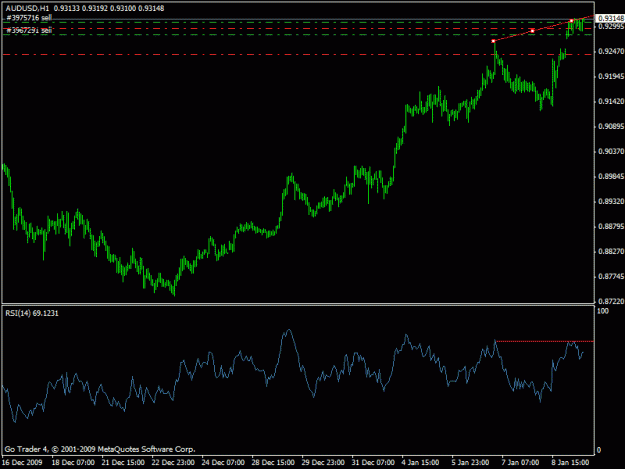625x469 pixels.
Task: Click the 0.92470 price axis label
Action: point(611,51)
